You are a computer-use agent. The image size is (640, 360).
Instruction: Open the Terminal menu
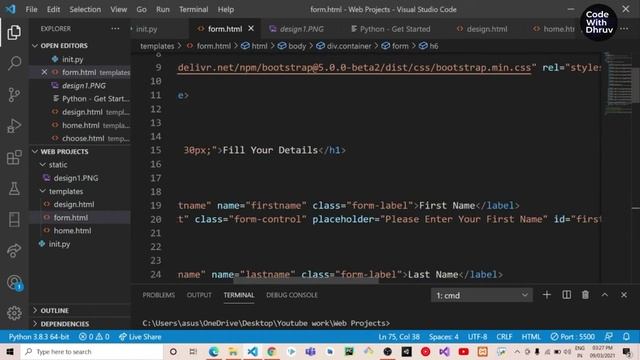click(x=193, y=9)
